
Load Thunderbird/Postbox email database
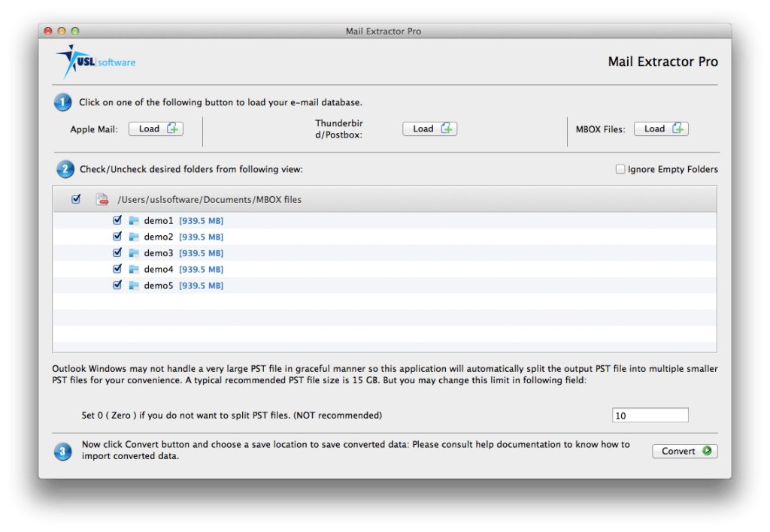click(429, 128)
